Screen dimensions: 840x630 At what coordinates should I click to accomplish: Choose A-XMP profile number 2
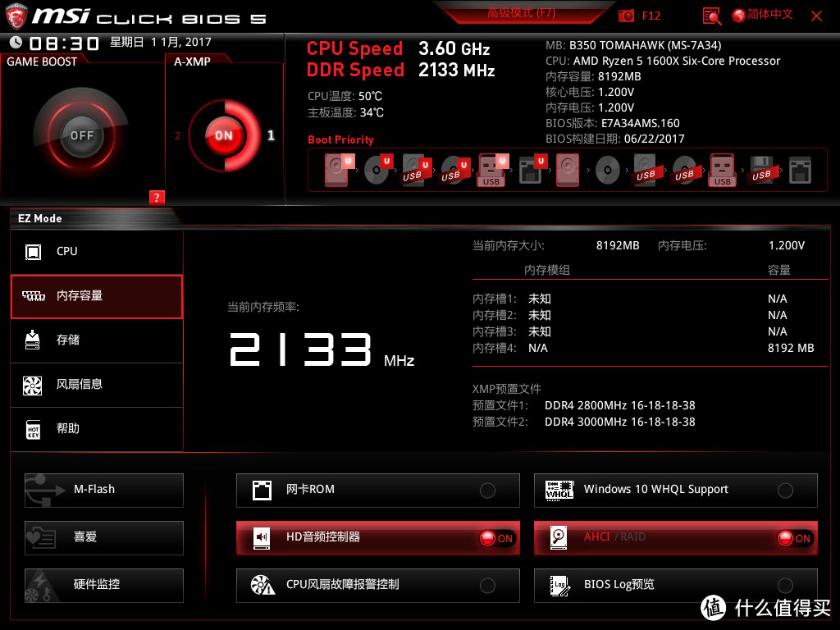tap(177, 135)
